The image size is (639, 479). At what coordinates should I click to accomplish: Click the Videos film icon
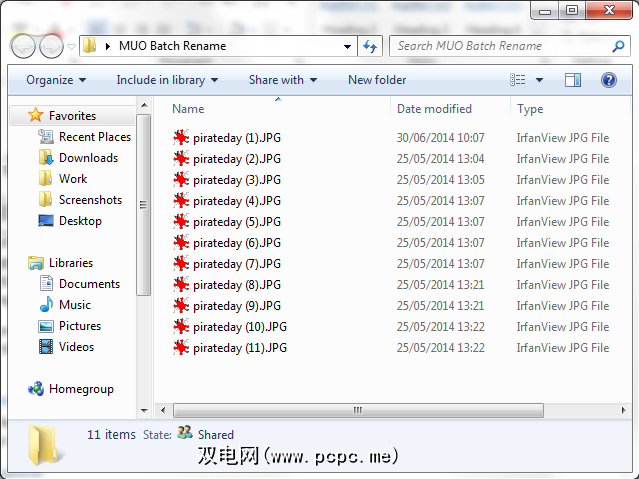[x=46, y=347]
